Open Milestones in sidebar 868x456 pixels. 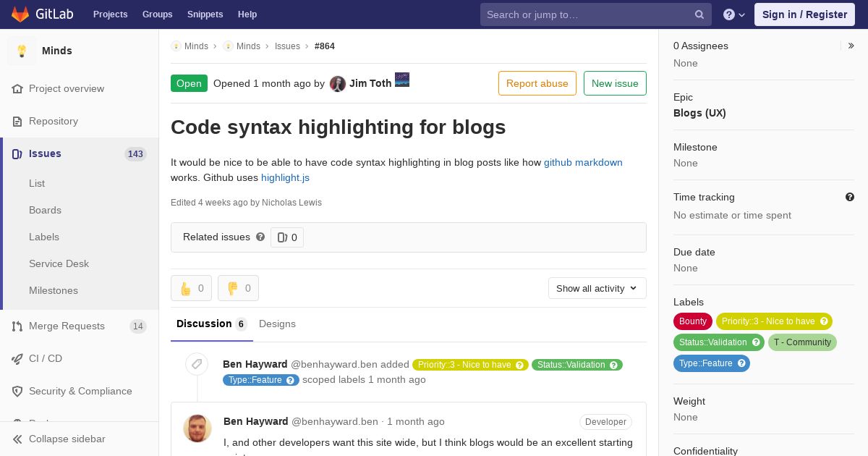pos(53,290)
